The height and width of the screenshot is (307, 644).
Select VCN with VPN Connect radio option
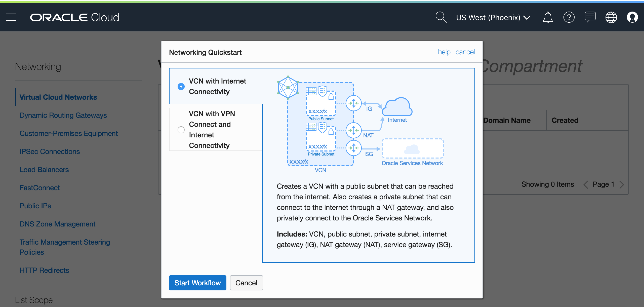(x=181, y=130)
